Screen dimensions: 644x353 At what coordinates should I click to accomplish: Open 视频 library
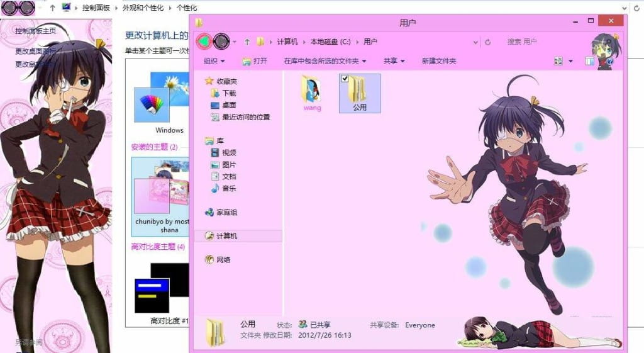(223, 153)
